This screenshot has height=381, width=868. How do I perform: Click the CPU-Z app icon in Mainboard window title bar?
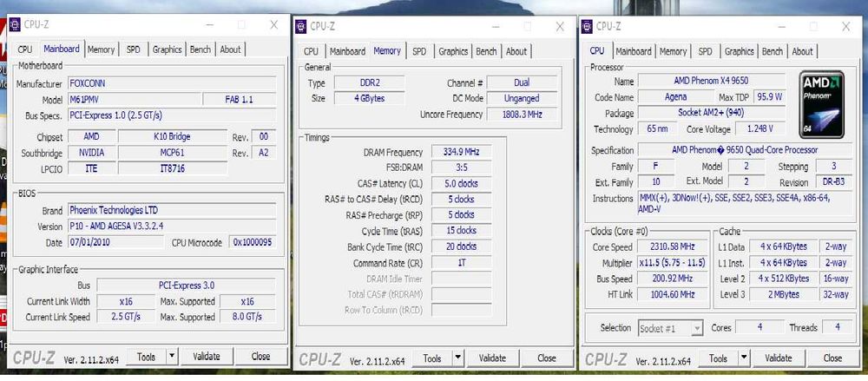coord(15,24)
